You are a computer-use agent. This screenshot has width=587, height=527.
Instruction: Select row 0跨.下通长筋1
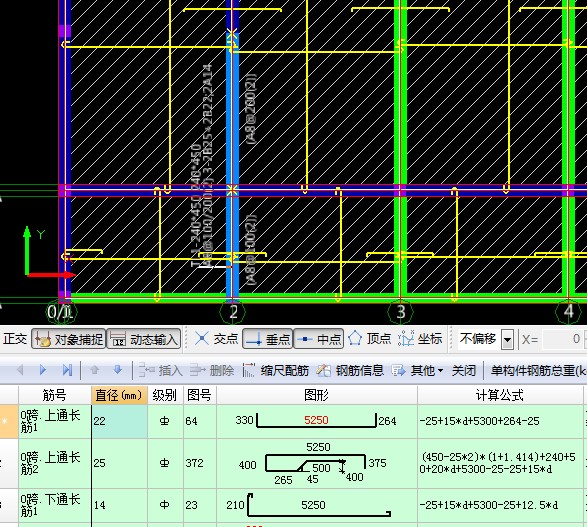(55, 505)
